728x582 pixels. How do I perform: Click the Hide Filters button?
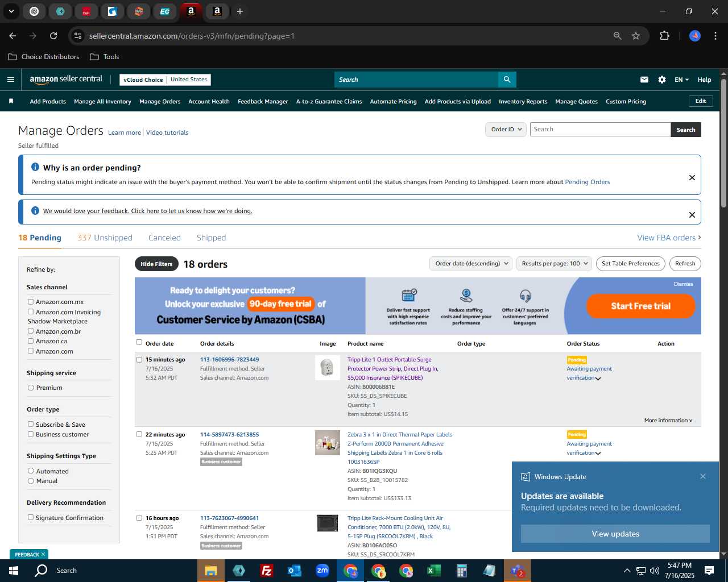tap(156, 264)
